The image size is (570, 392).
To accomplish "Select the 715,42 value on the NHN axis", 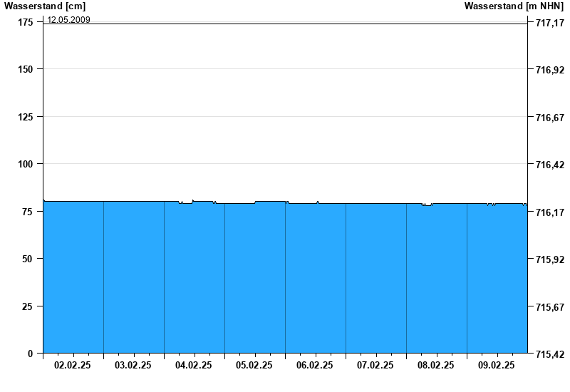I will 549,354.
